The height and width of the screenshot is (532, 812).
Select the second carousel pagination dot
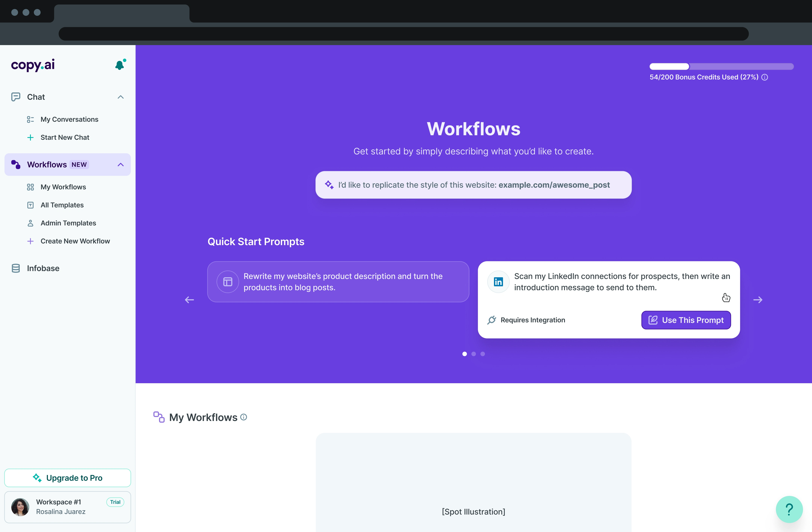[473, 354]
